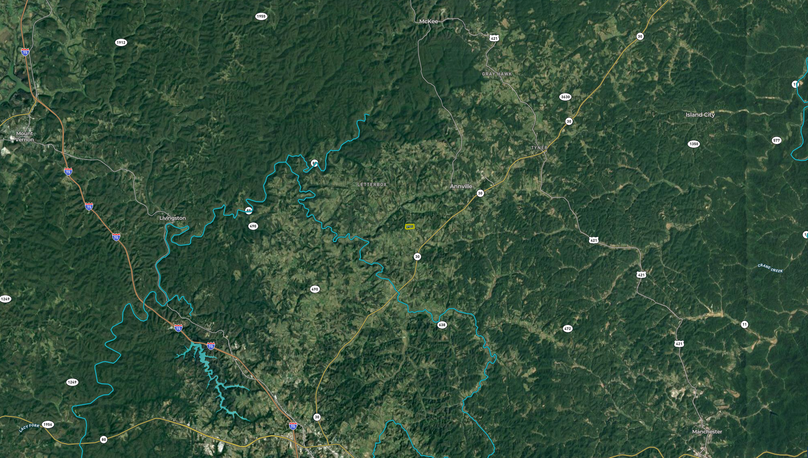The width and height of the screenshot is (808, 458).
Task: Click the McKee town label
Action: pyautogui.click(x=428, y=21)
